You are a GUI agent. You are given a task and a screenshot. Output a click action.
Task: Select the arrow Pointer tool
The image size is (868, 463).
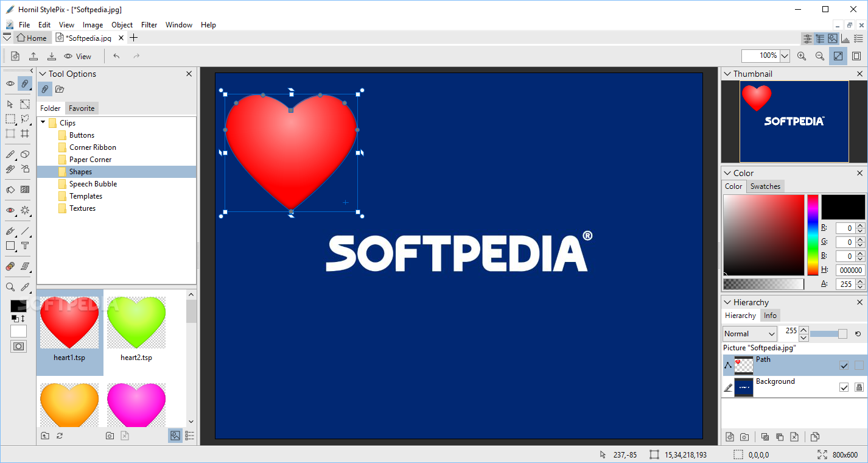(10, 104)
